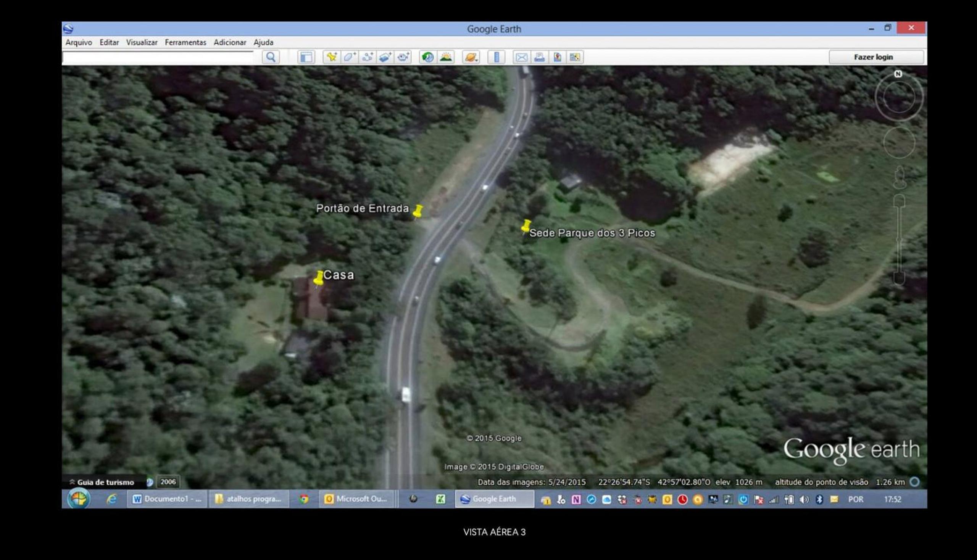Click the Google Earth taskbar button

(x=495, y=499)
